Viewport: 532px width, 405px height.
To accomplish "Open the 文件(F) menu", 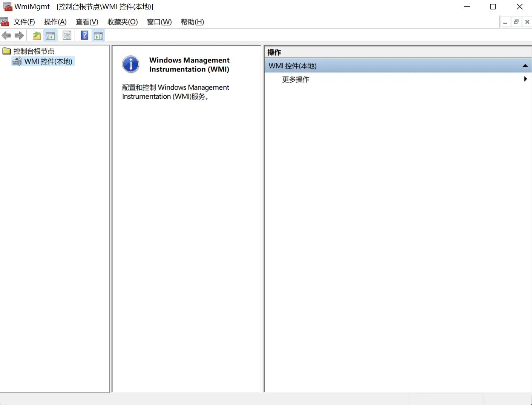I will click(x=24, y=22).
